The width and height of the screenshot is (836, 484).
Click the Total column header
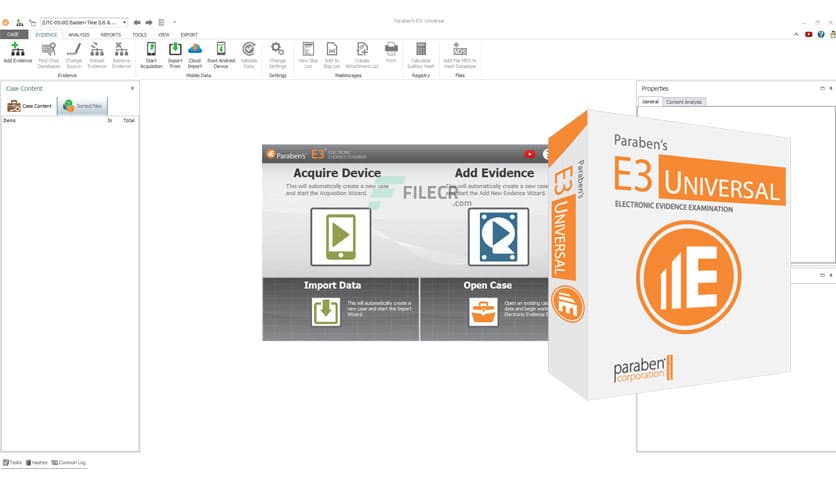pyautogui.click(x=129, y=120)
